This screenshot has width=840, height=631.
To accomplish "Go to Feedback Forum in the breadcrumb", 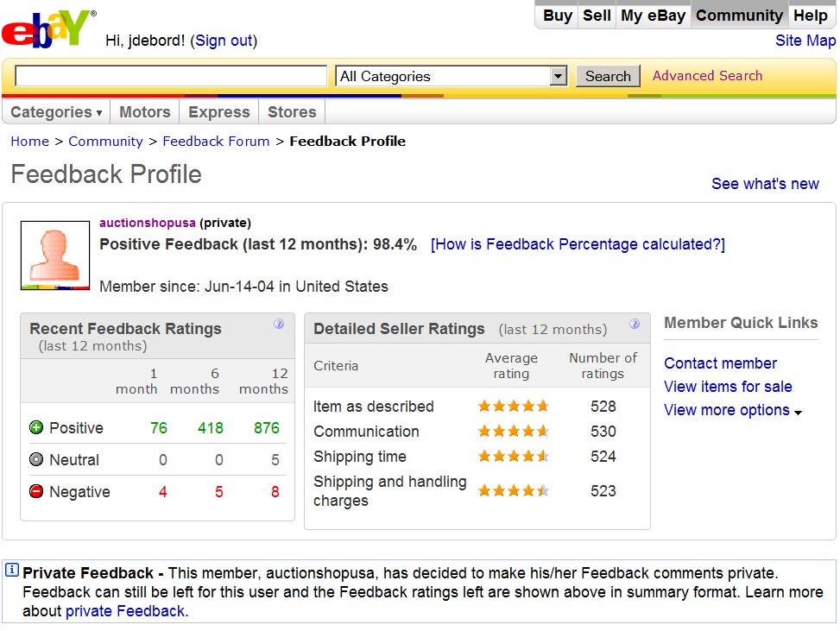I will 216,142.
